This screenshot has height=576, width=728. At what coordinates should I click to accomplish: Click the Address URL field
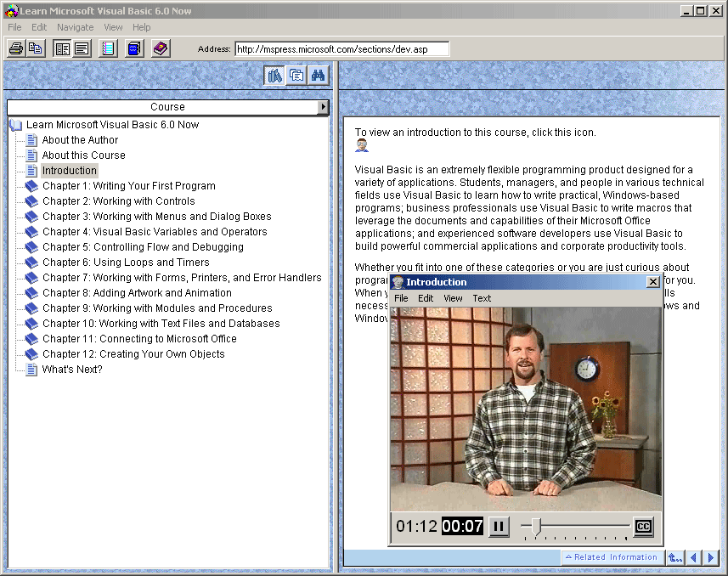[x=342, y=48]
